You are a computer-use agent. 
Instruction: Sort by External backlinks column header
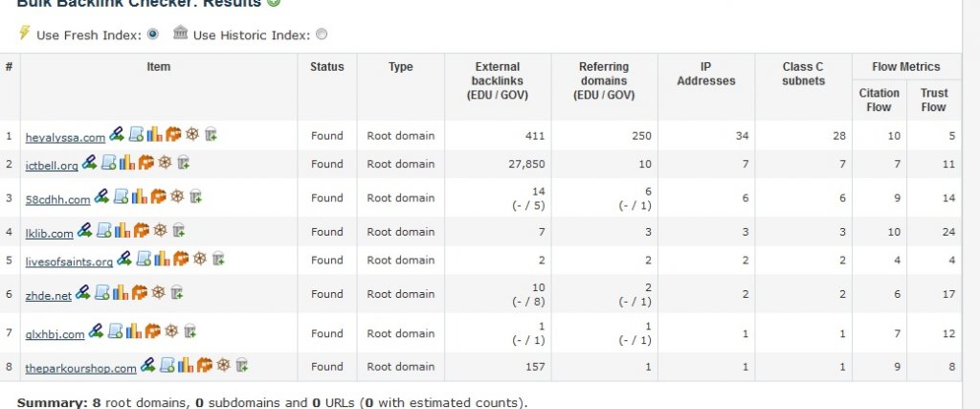point(498,80)
